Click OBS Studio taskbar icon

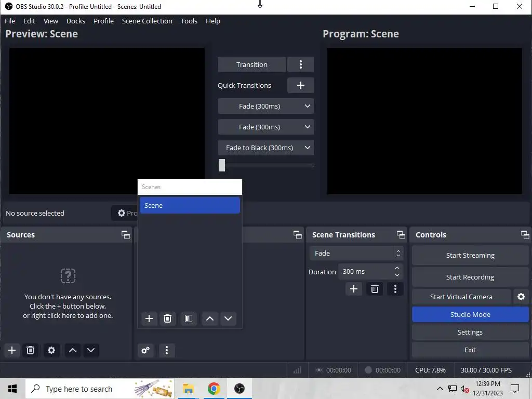pyautogui.click(x=239, y=389)
